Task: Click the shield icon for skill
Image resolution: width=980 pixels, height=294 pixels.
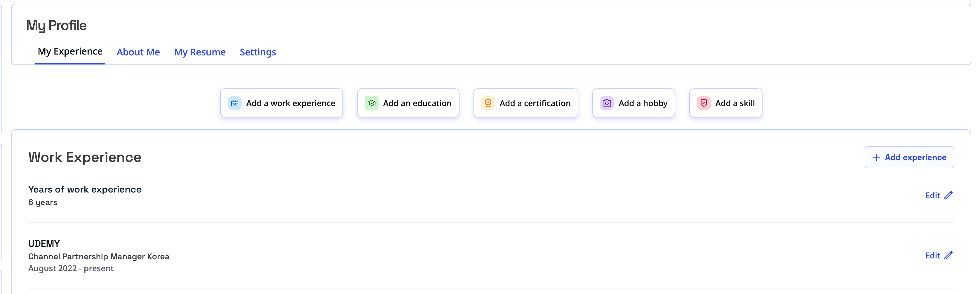Action: [704, 103]
